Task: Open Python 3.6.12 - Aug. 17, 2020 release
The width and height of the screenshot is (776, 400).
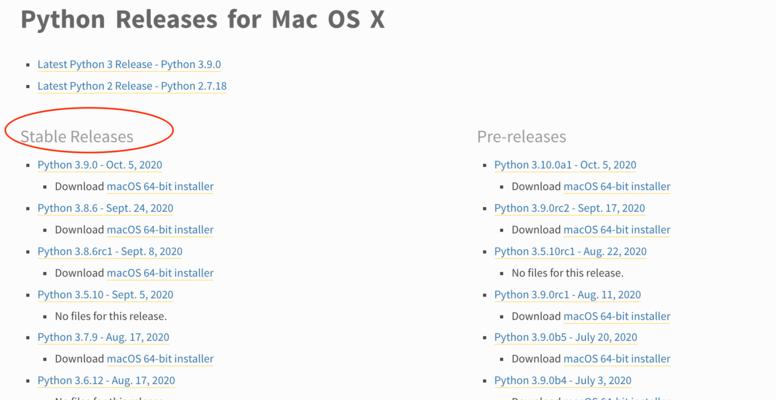Action: tap(106, 380)
